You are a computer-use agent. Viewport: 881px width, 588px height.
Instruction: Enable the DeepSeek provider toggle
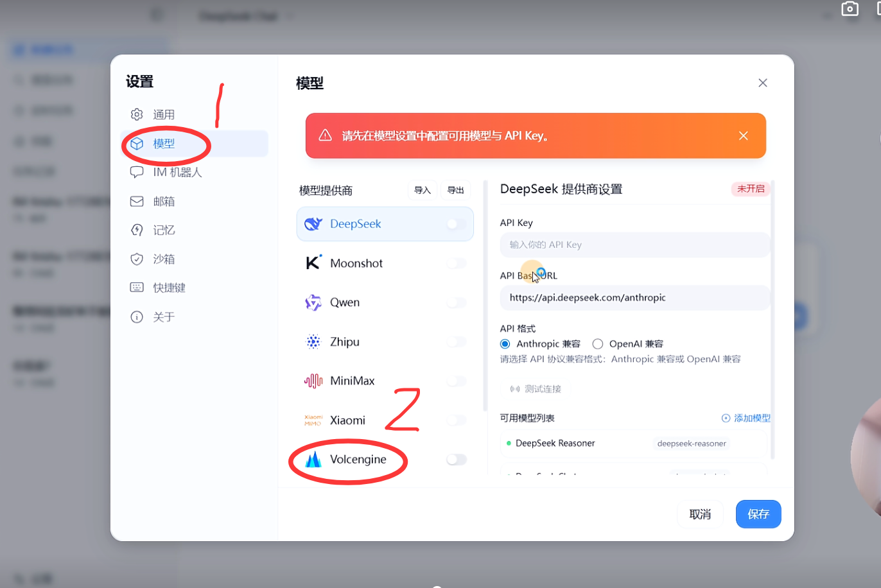456,224
